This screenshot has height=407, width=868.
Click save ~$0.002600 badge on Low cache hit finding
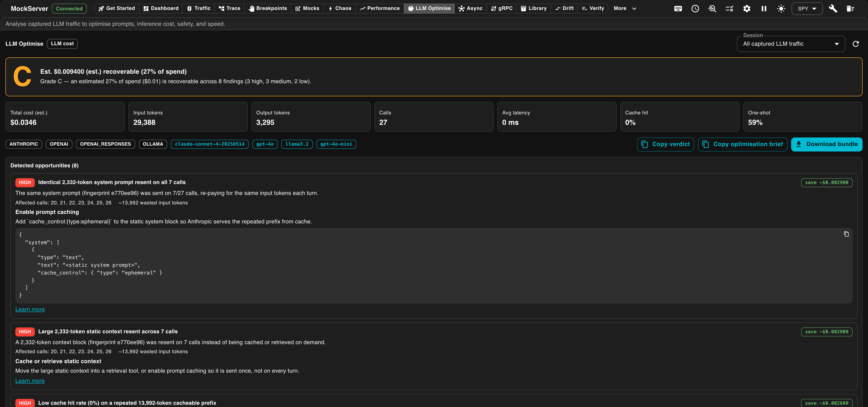tap(827, 403)
